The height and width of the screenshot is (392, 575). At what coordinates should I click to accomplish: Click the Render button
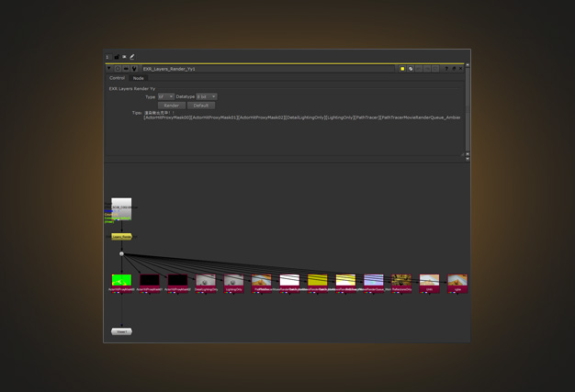coord(171,106)
